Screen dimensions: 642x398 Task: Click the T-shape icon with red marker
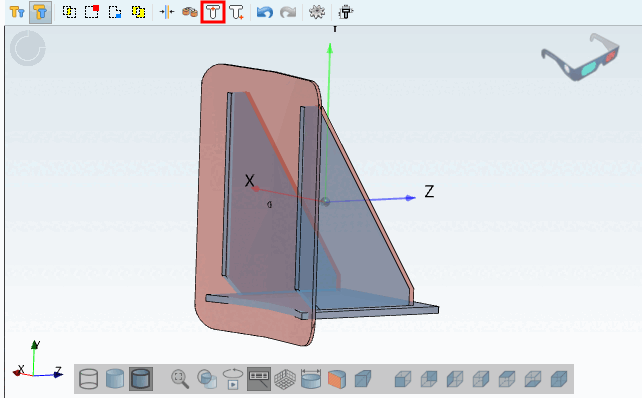213,12
